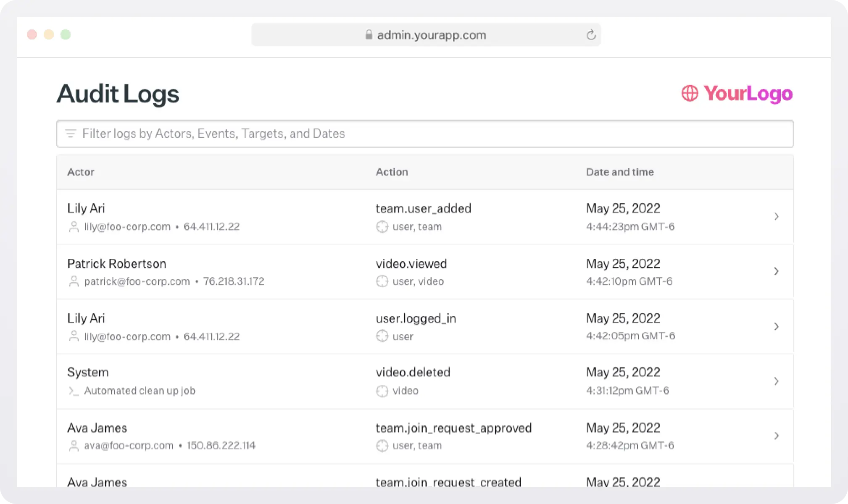Click the Action column header
848x504 pixels.
coord(391,172)
